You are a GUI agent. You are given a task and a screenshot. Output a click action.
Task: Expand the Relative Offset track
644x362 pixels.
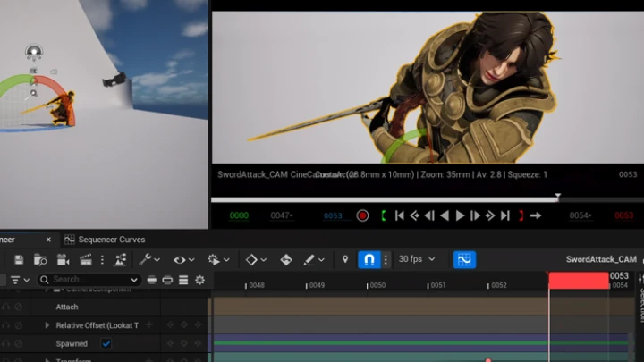47,325
